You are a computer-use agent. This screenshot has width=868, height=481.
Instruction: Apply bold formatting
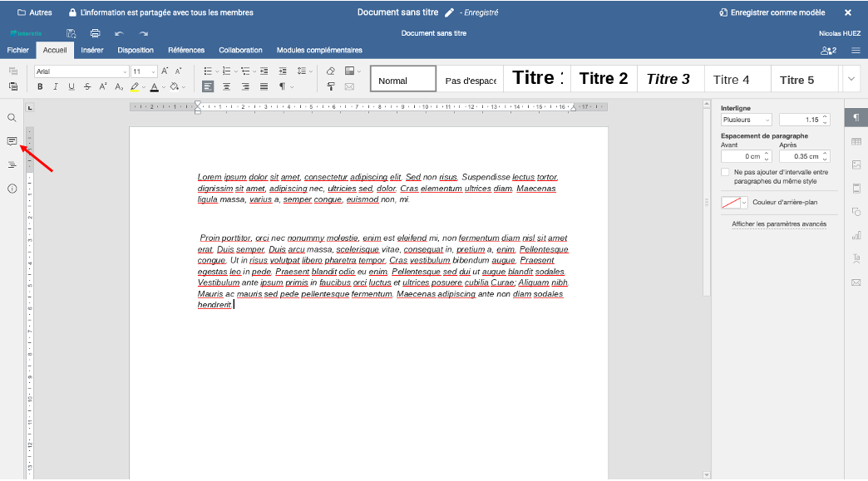(x=40, y=86)
